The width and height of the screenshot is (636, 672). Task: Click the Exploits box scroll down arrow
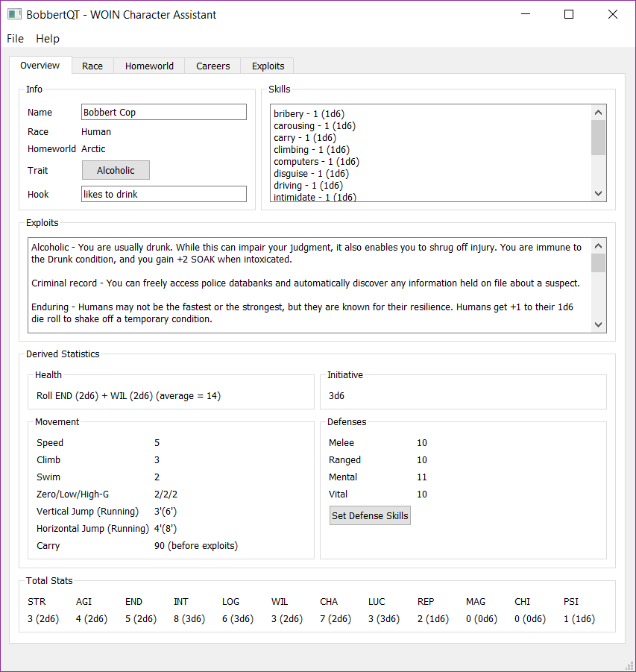click(599, 324)
